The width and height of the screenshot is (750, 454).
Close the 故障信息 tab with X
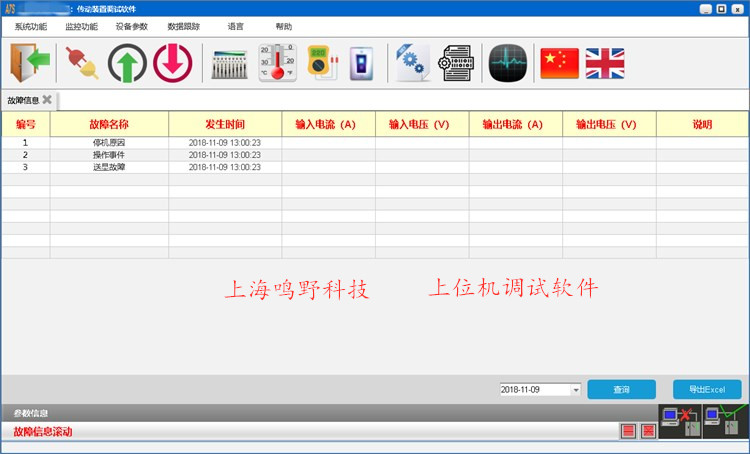[47, 100]
